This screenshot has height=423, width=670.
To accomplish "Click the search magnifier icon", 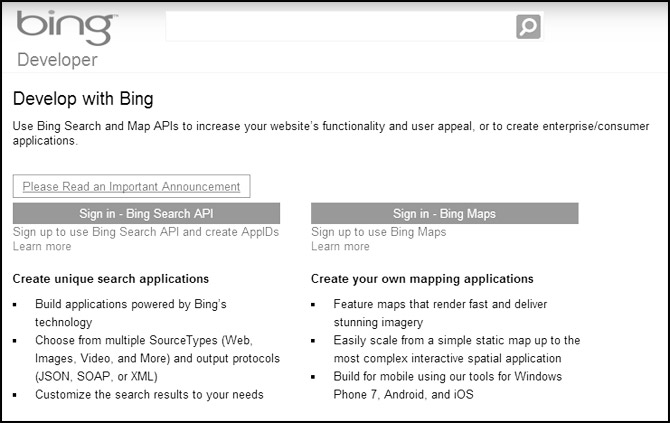I will point(528,26).
